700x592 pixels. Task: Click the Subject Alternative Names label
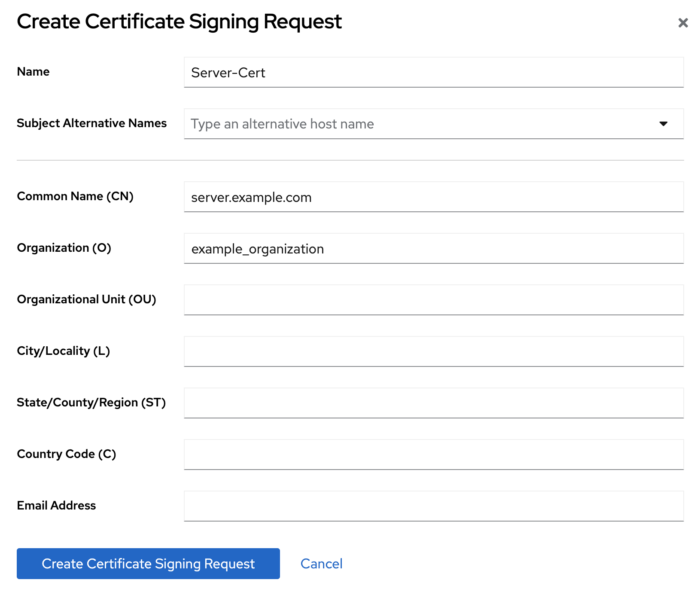(91, 123)
